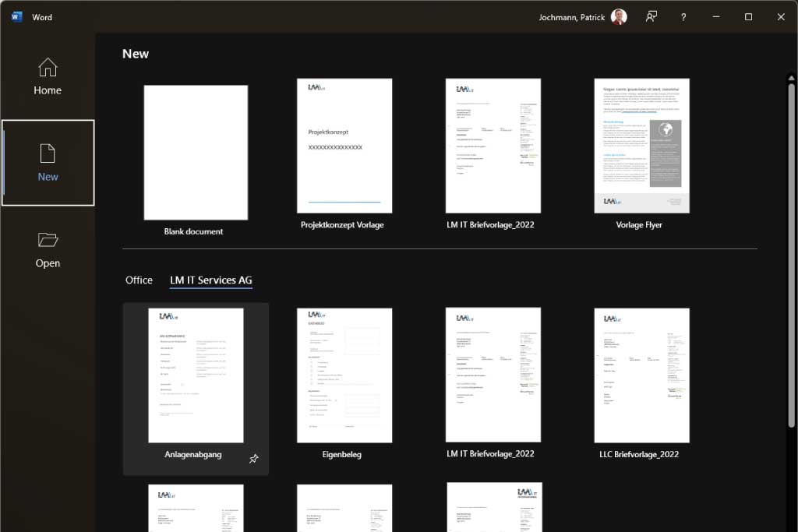The image size is (798, 532).
Task: Open the LLC Briefvorlage_2022 template
Action: [641, 375]
